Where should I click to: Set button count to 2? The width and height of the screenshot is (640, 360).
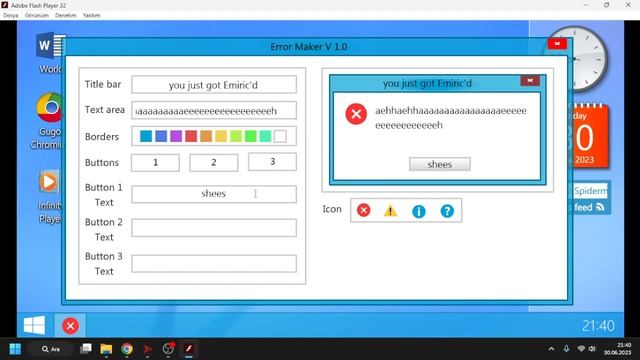pyautogui.click(x=213, y=162)
